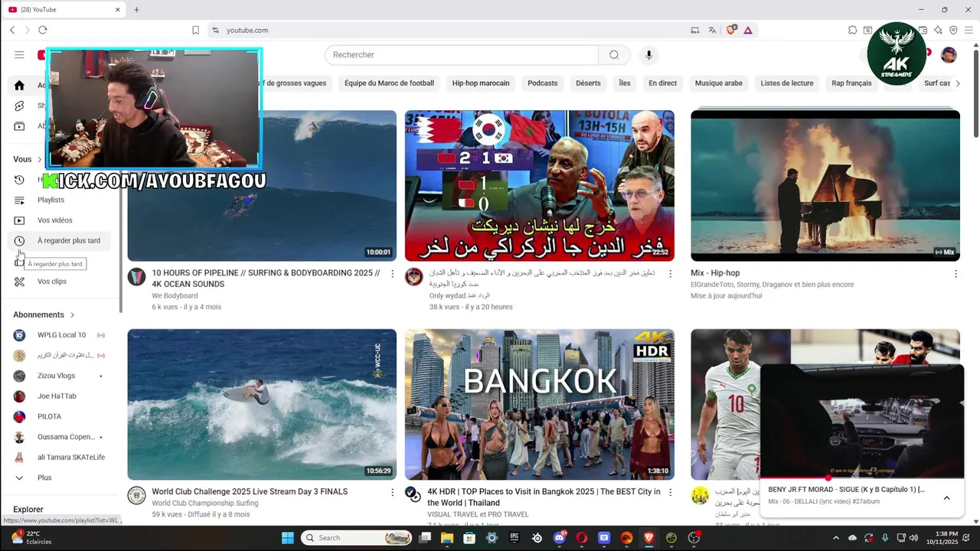Screen dimensions: 980x551
Task: Reload the page in the browser toolbar
Action: [x=42, y=30]
